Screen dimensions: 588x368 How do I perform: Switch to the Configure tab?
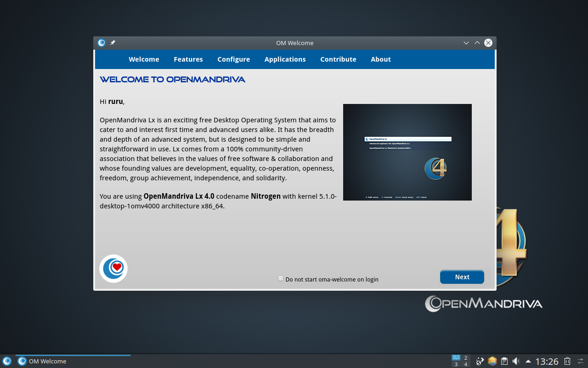[233, 59]
